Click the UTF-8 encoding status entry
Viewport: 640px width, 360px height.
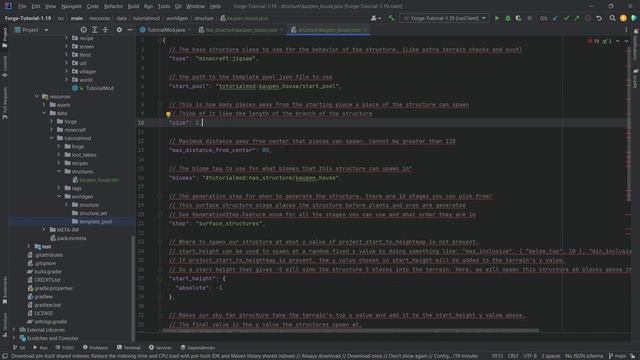coord(530,356)
